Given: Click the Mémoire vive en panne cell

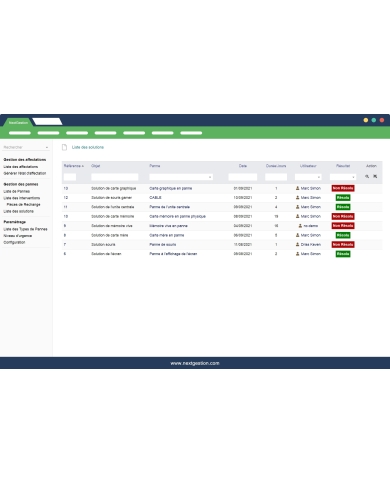Looking at the screenshot, I should (x=168, y=226).
